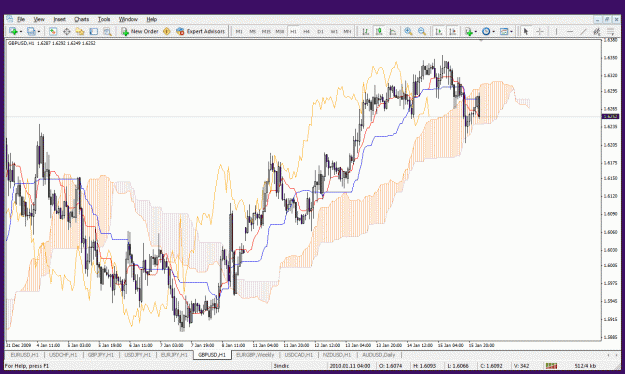The width and height of the screenshot is (625, 374).
Task: Select the Cursor arrow tool
Action: pyautogui.click(x=526, y=31)
